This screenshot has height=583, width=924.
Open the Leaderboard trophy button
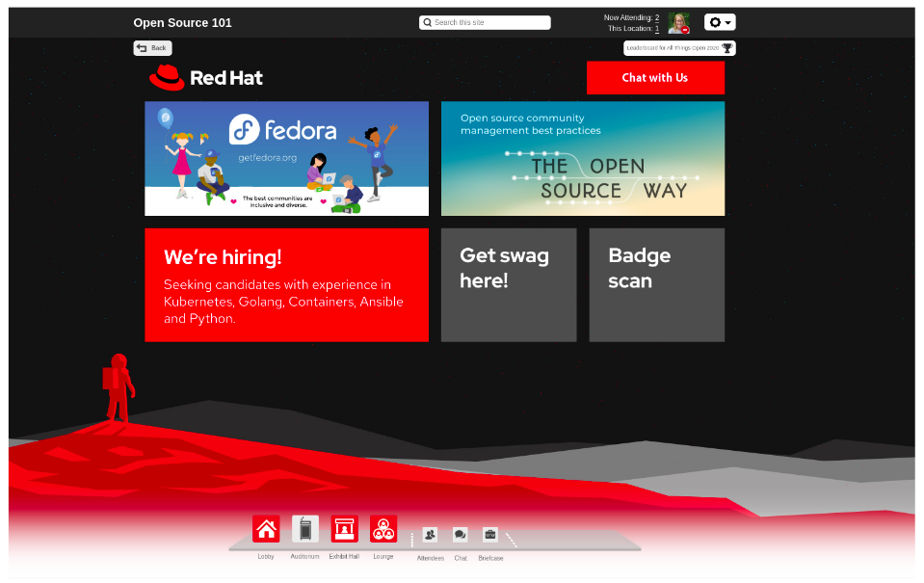pyautogui.click(x=679, y=48)
